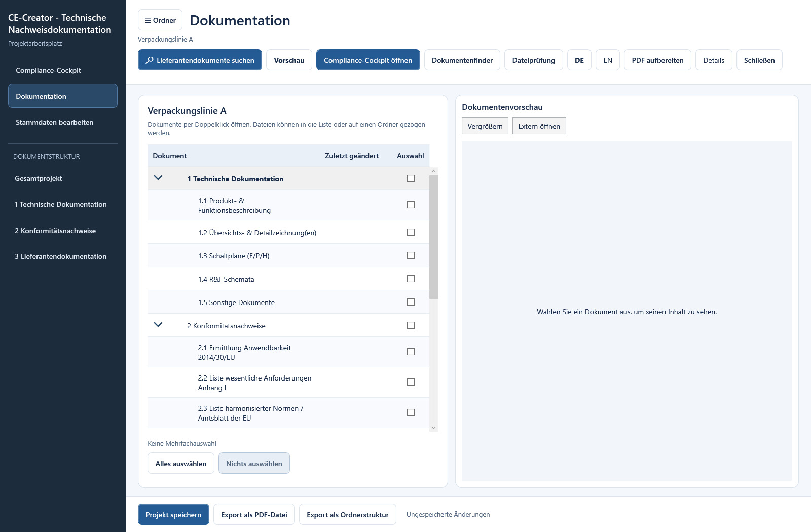The width and height of the screenshot is (811, 532).
Task: Select Dokumentation in the sidebar
Action: click(63, 96)
